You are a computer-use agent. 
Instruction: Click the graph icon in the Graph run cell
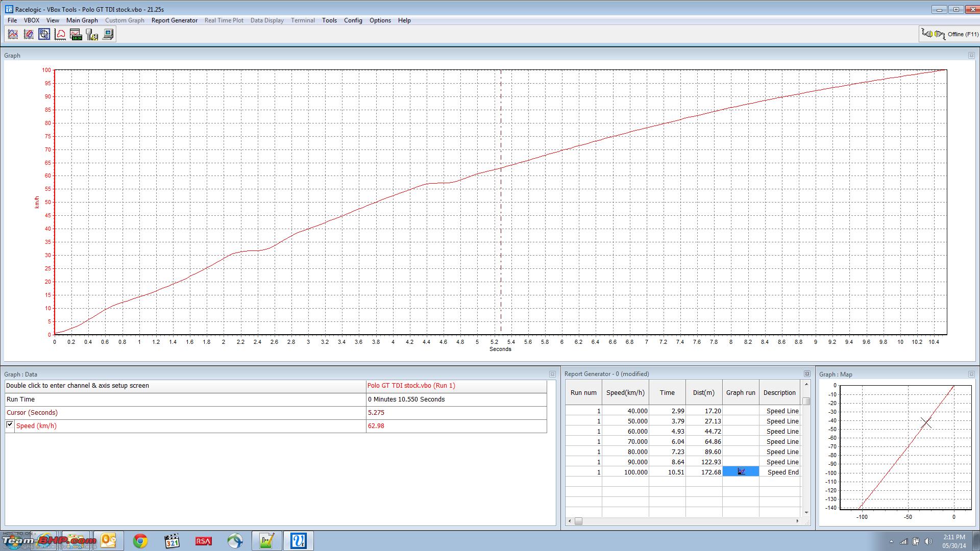point(741,472)
